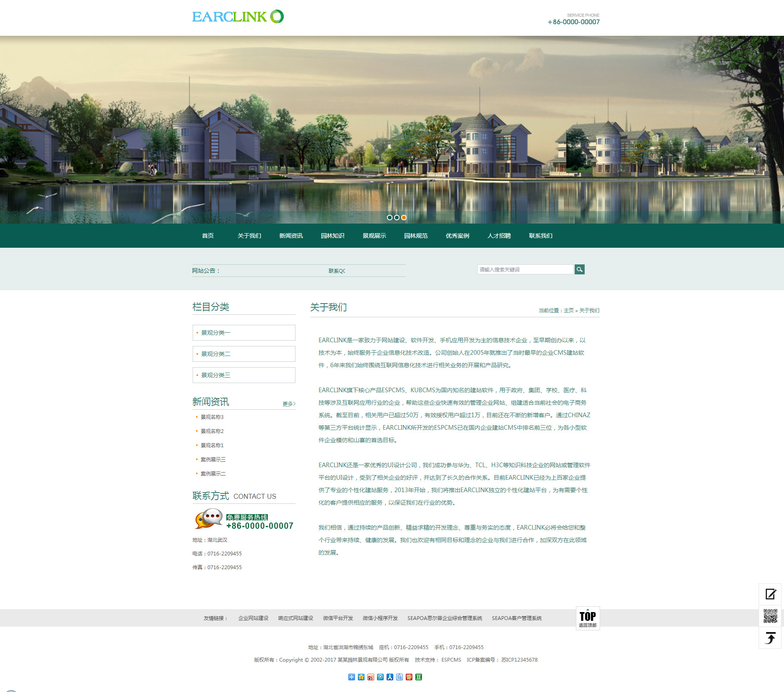
Task: Open the 景观分类三 category item
Action: [244, 375]
